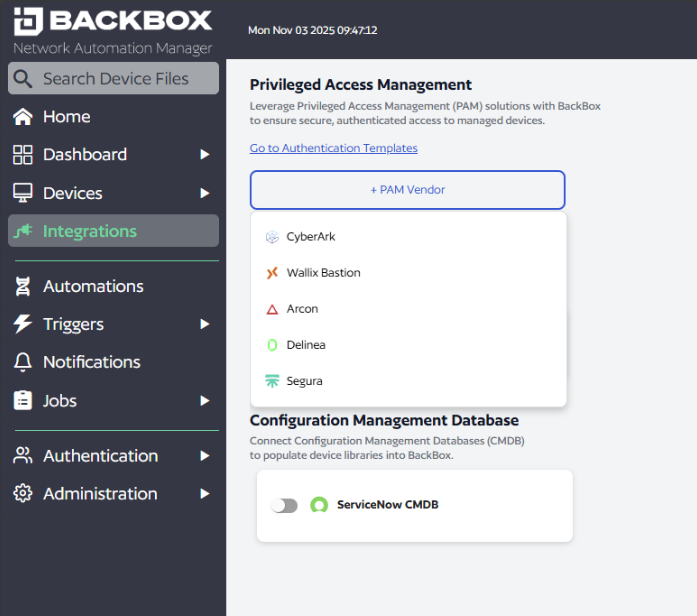Expand the Authentication submenu arrow
The height and width of the screenshot is (616, 697).
tap(204, 456)
